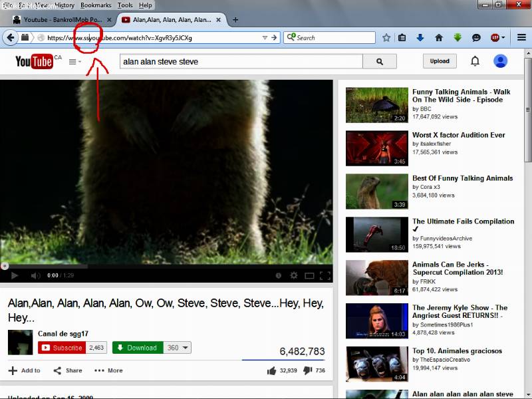Go to the Firefox home page icon
Viewport: 532px width, 399px height.
tap(439, 38)
